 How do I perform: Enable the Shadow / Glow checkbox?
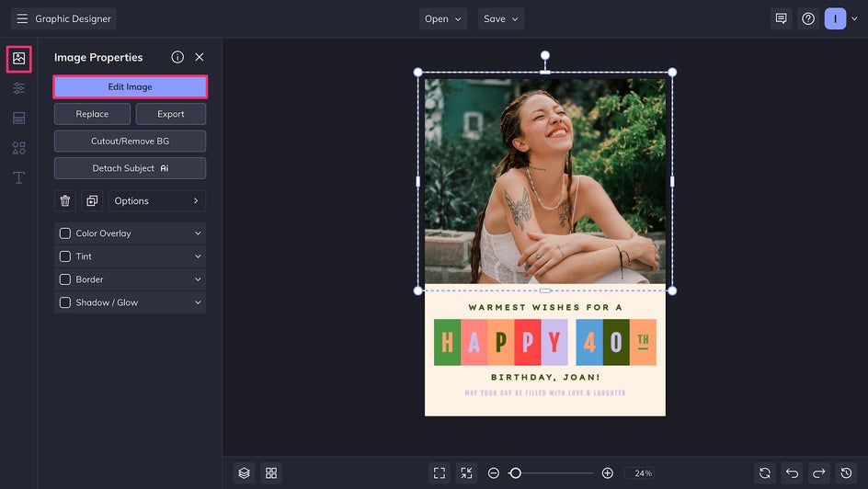pos(65,302)
